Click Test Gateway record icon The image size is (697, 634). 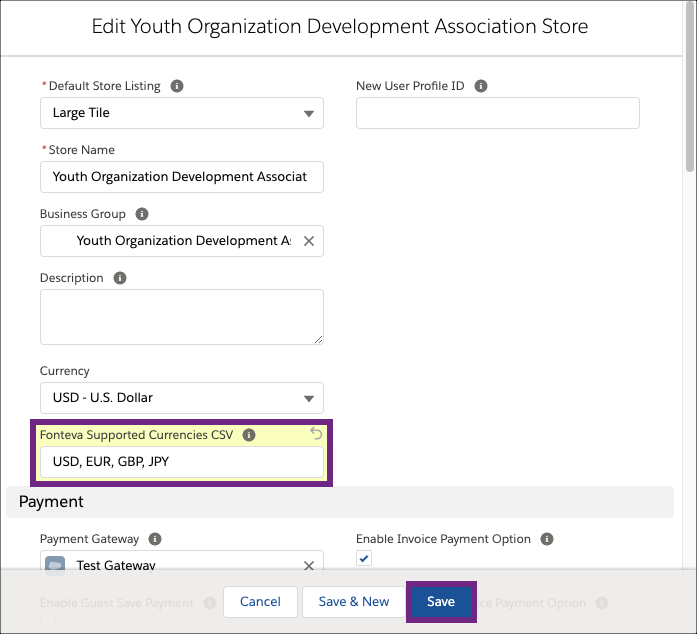[x=55, y=566]
